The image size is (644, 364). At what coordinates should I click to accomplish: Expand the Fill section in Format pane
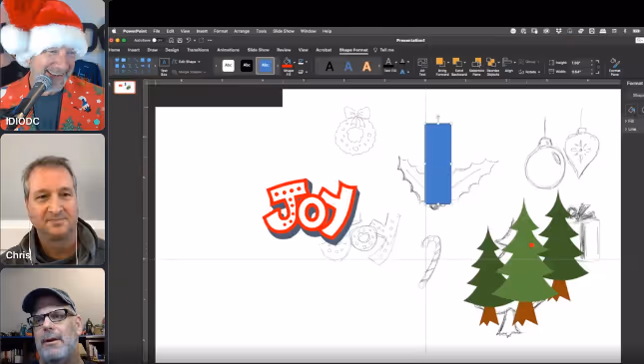click(630, 122)
